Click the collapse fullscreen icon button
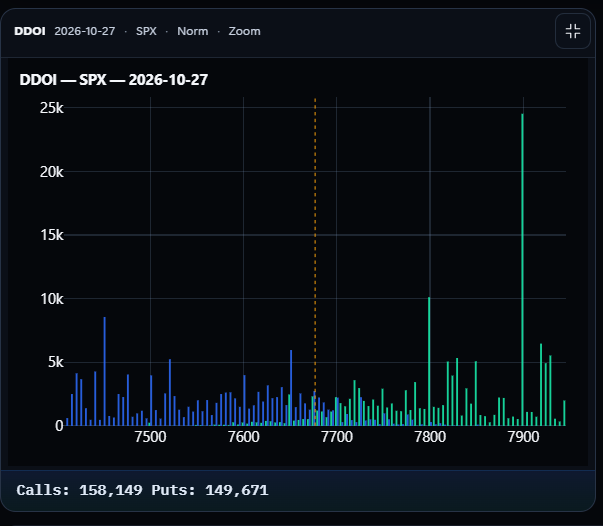The image size is (603, 526). coord(573,31)
